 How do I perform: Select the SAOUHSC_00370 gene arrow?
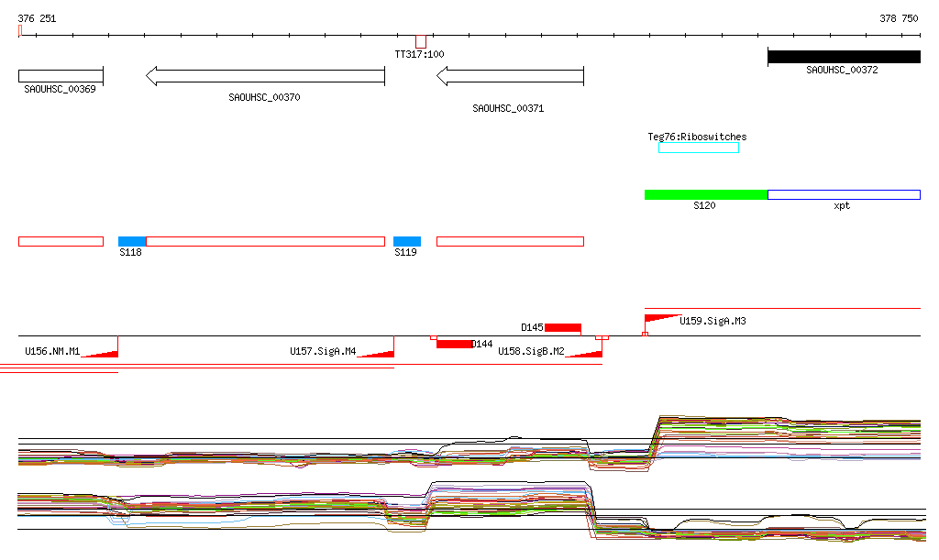pos(265,76)
